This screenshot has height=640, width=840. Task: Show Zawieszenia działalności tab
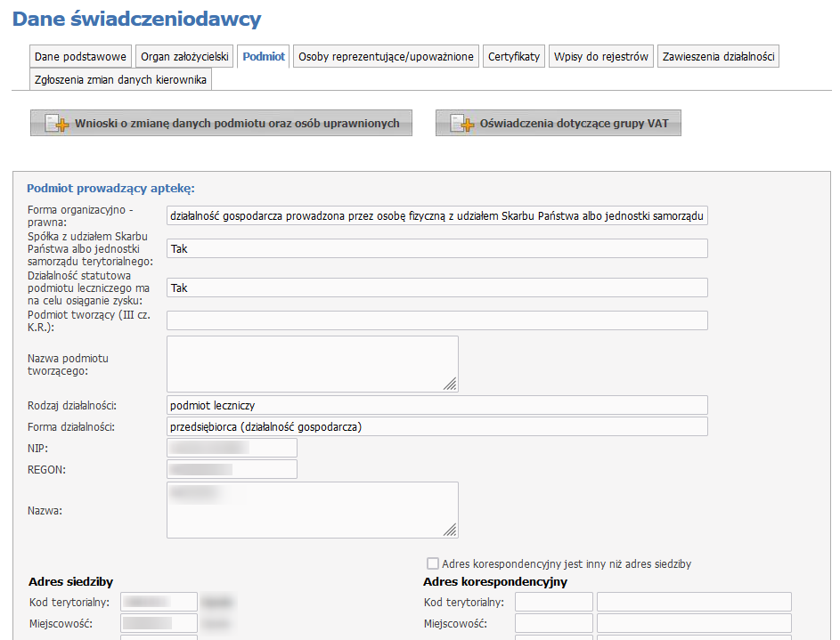[718, 56]
